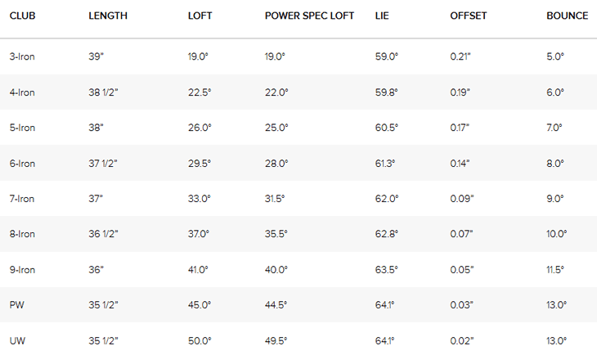Click the 4-Iron club name
Image resolution: width=597 pixels, height=364 pixels.
22,92
